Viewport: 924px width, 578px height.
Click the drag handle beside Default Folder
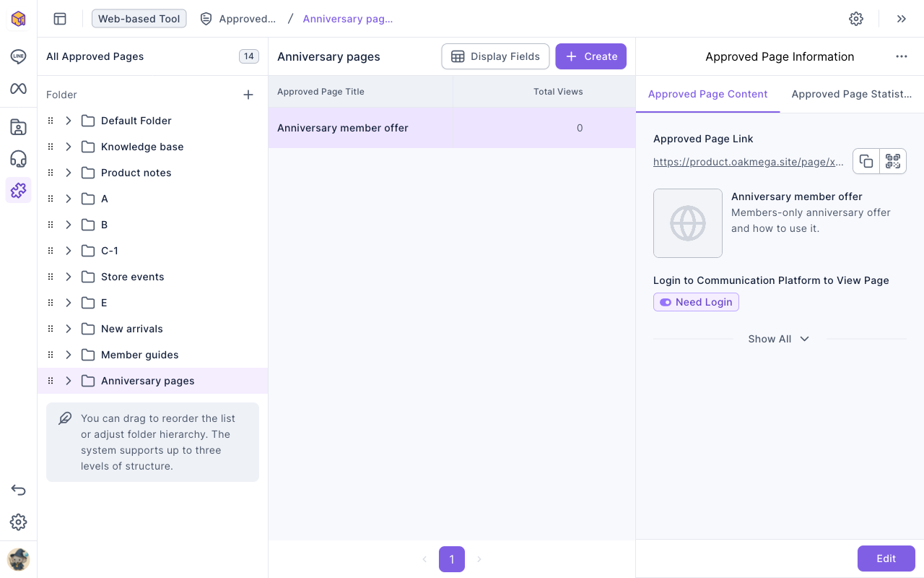pos(51,121)
